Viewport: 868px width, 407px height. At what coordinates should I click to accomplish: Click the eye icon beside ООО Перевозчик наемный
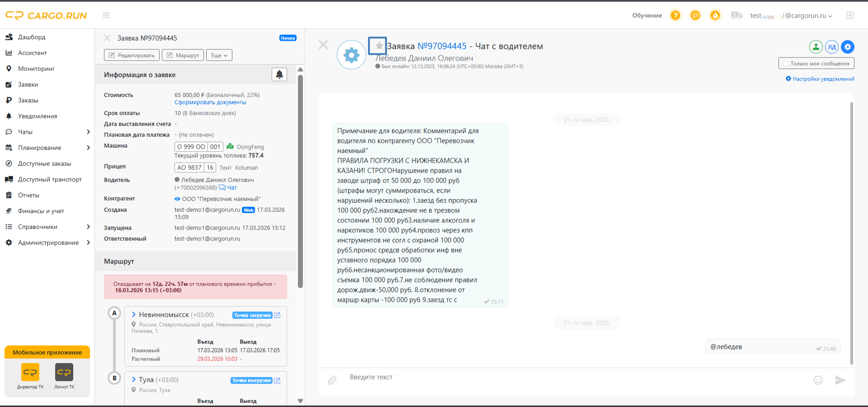pyautogui.click(x=177, y=199)
